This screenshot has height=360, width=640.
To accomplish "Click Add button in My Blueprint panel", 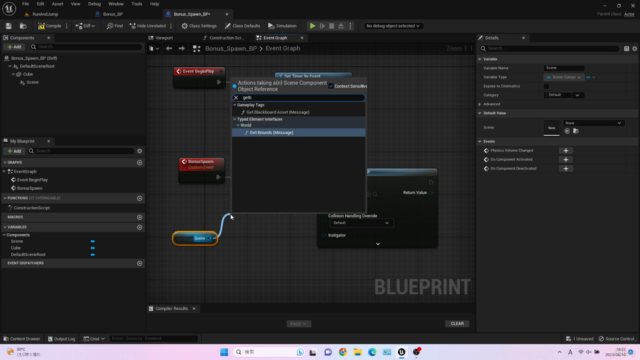I will 14,151.
